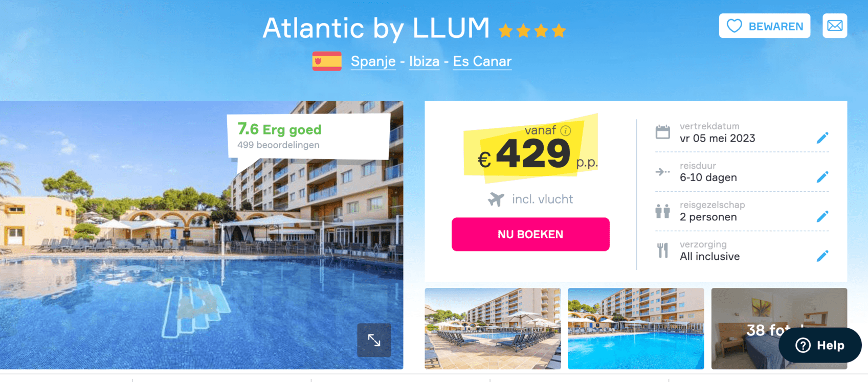Open the Ibiza breadcrumb link
Image resolution: width=868 pixels, height=382 pixels.
(x=424, y=61)
